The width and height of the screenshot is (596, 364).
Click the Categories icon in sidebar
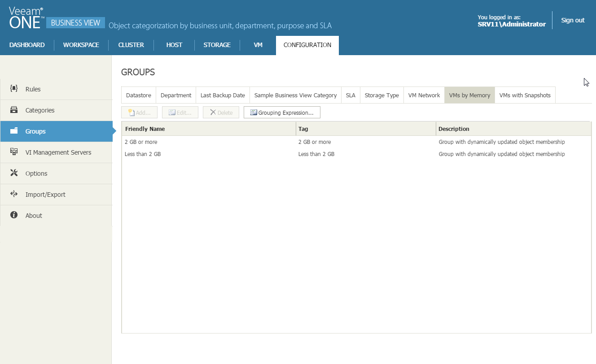[x=14, y=110]
